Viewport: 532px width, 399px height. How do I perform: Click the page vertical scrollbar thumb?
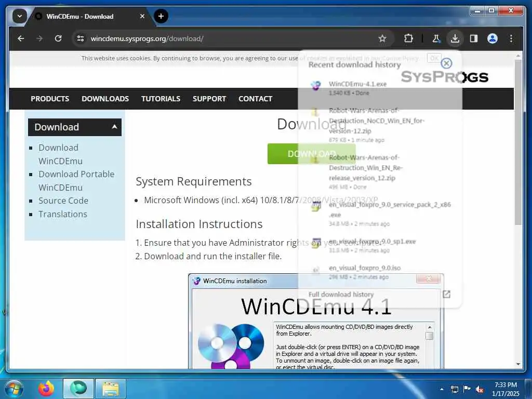[518, 142]
